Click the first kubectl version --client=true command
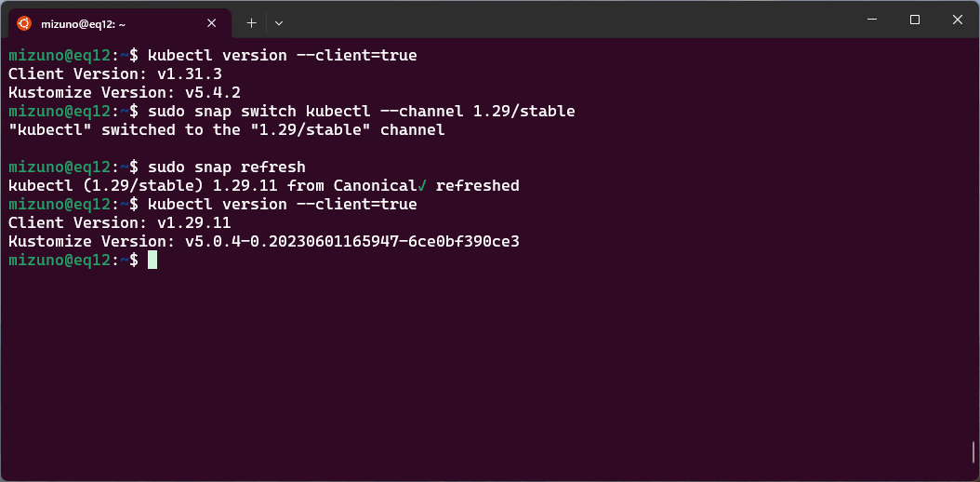Image resolution: width=980 pixels, height=482 pixels. (283, 56)
